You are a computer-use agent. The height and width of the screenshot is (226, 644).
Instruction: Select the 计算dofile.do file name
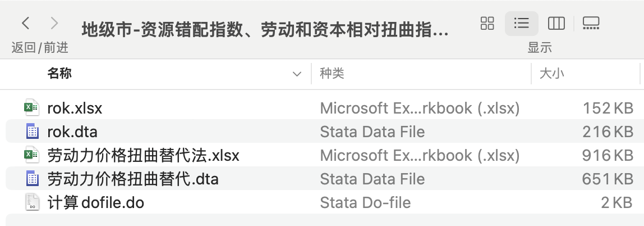click(95, 202)
